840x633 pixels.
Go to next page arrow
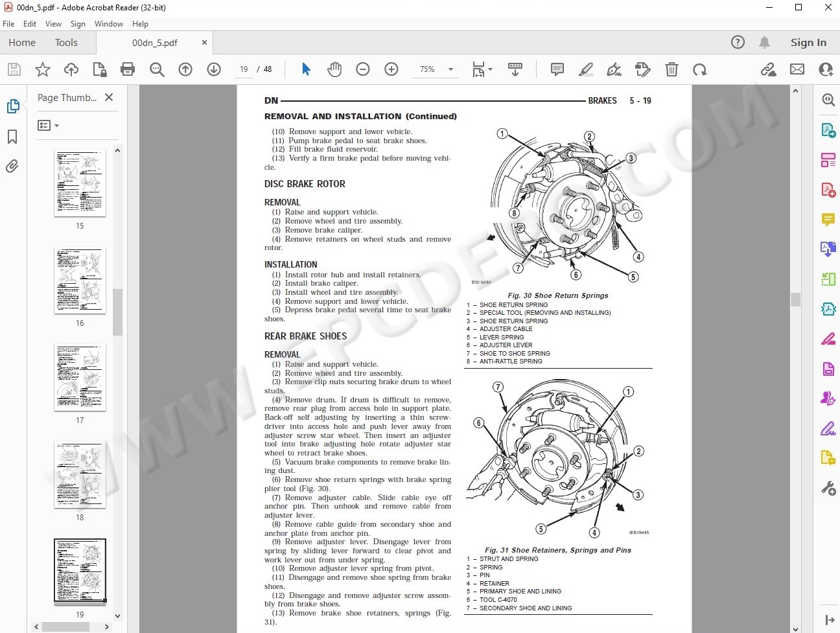point(214,69)
